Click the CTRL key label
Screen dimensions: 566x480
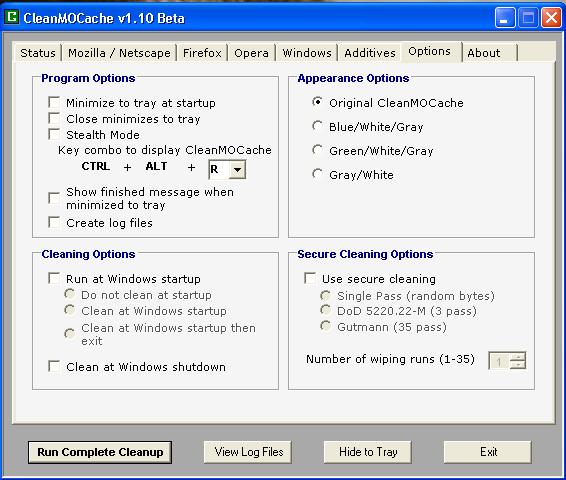click(x=95, y=166)
